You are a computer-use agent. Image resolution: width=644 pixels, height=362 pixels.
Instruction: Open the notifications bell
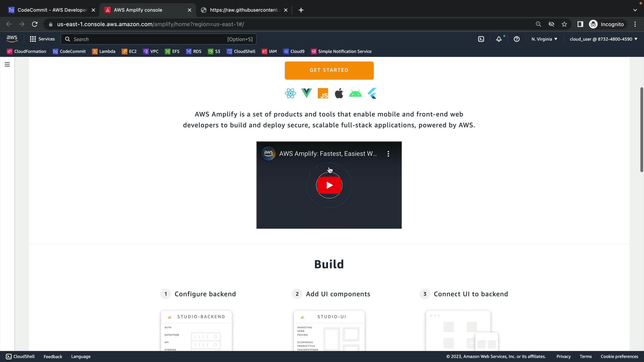(499, 39)
